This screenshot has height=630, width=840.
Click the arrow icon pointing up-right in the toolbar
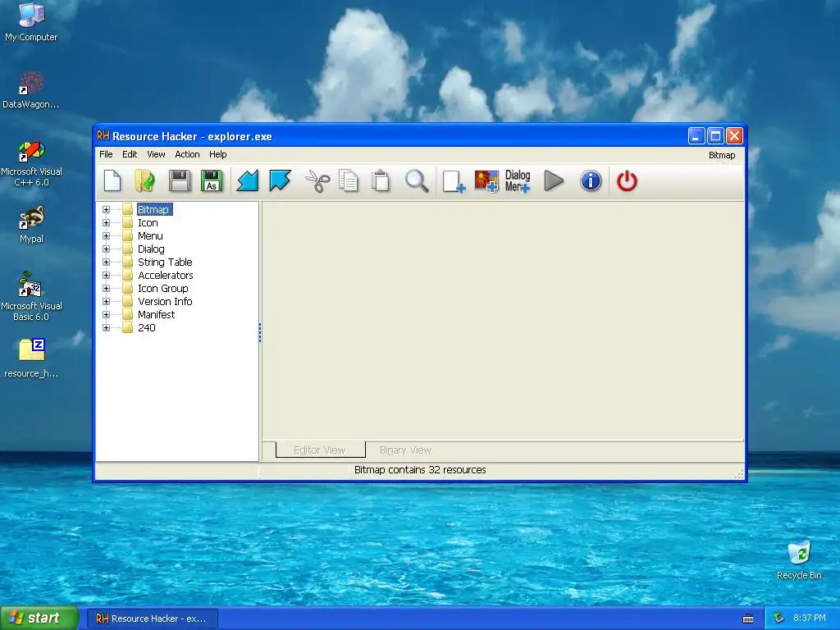[281, 180]
